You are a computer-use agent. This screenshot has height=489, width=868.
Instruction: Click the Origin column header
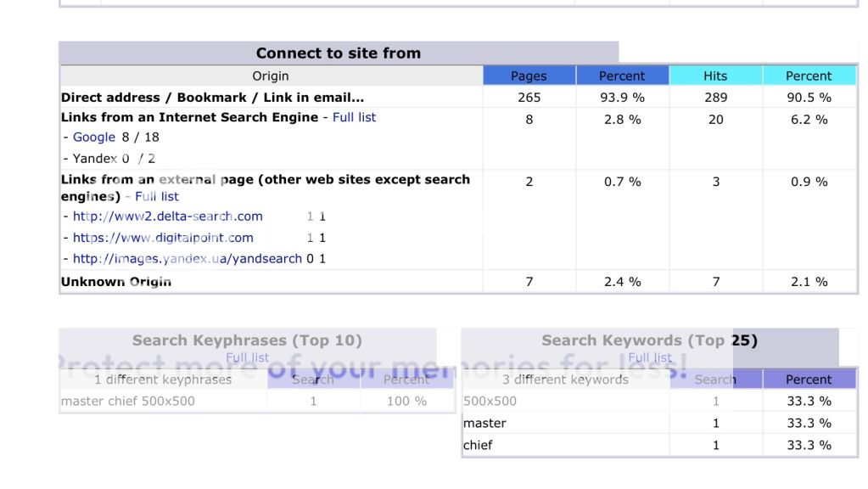click(271, 76)
